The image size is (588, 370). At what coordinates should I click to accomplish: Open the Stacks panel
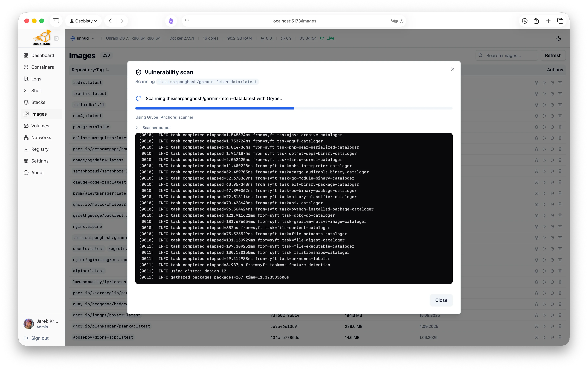tap(38, 102)
